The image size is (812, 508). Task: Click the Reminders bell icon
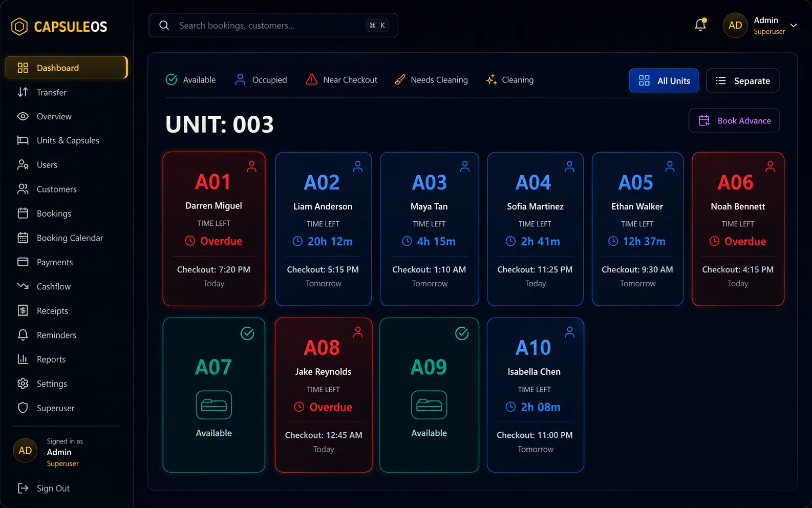coord(23,335)
